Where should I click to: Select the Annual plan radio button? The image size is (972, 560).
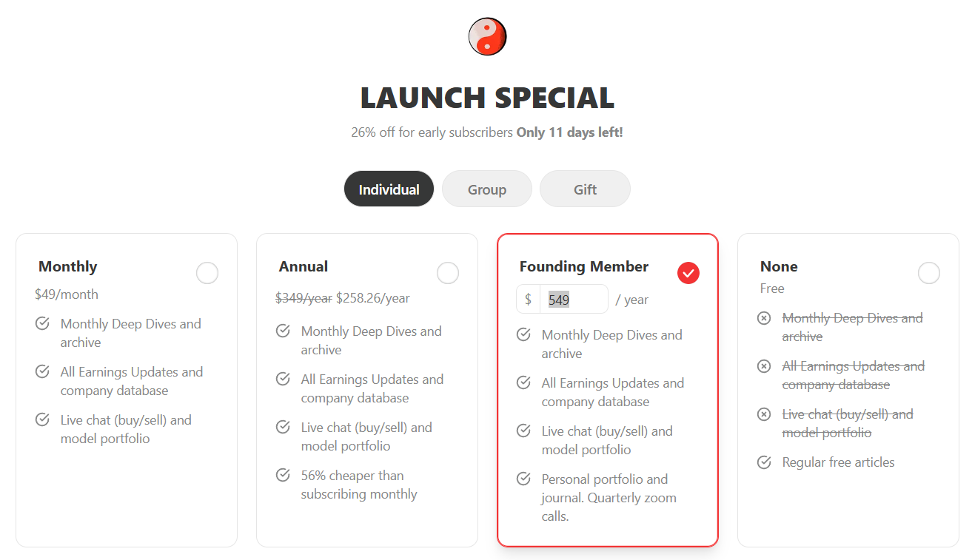pyautogui.click(x=448, y=273)
